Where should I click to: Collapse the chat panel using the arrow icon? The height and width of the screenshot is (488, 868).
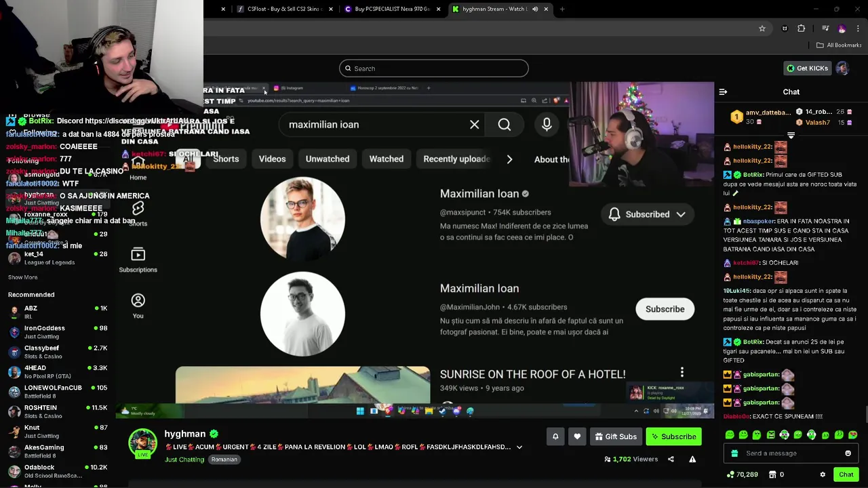[723, 91]
